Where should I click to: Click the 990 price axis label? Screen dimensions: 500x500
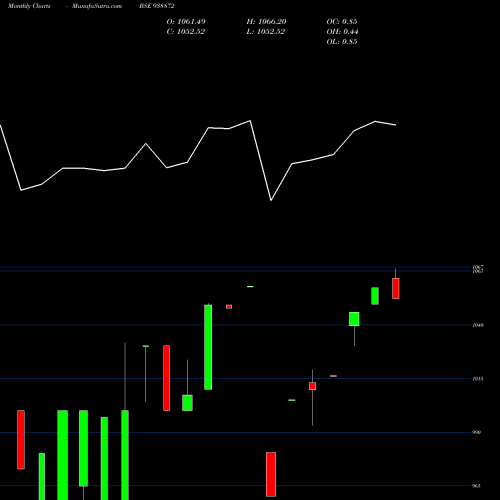477,432
